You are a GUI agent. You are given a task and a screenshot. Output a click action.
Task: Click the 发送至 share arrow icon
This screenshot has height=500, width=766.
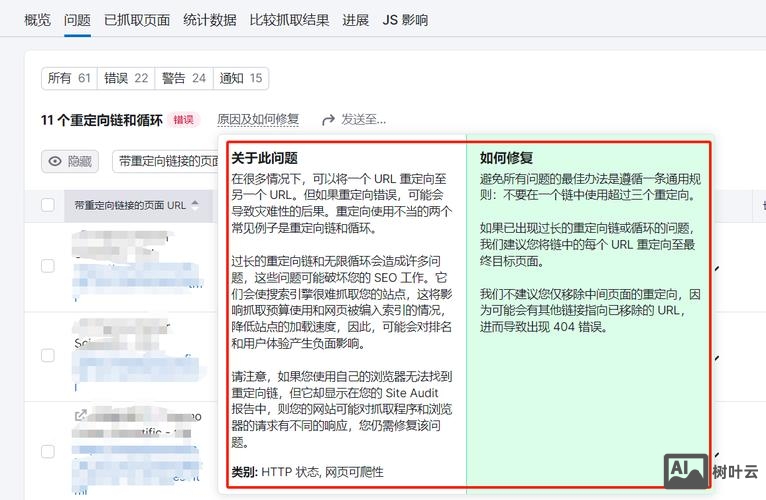tap(328, 120)
